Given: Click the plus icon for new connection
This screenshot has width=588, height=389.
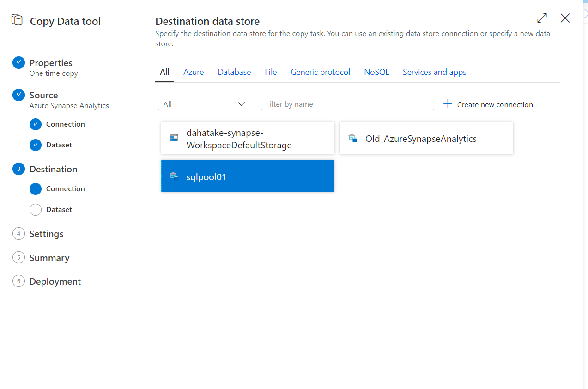Looking at the screenshot, I should (448, 104).
